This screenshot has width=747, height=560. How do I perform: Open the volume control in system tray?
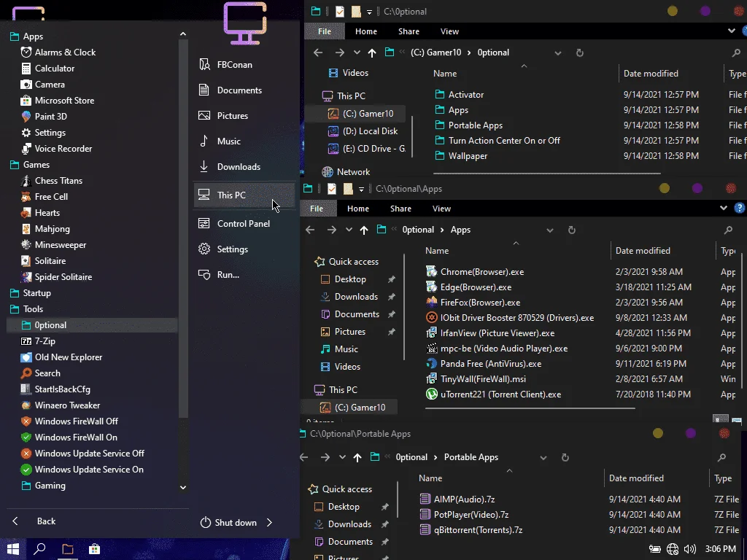pos(690,549)
